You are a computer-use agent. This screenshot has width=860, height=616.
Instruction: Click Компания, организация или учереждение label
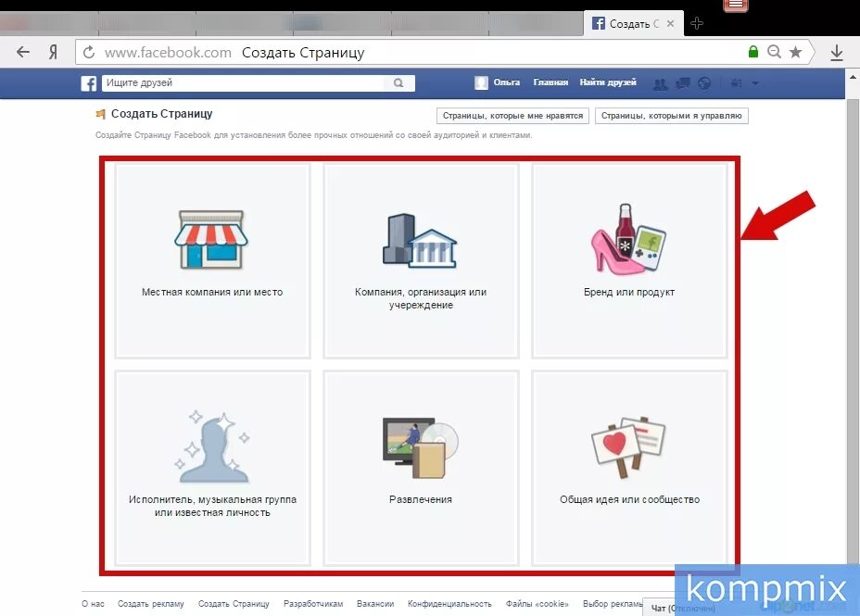[421, 298]
